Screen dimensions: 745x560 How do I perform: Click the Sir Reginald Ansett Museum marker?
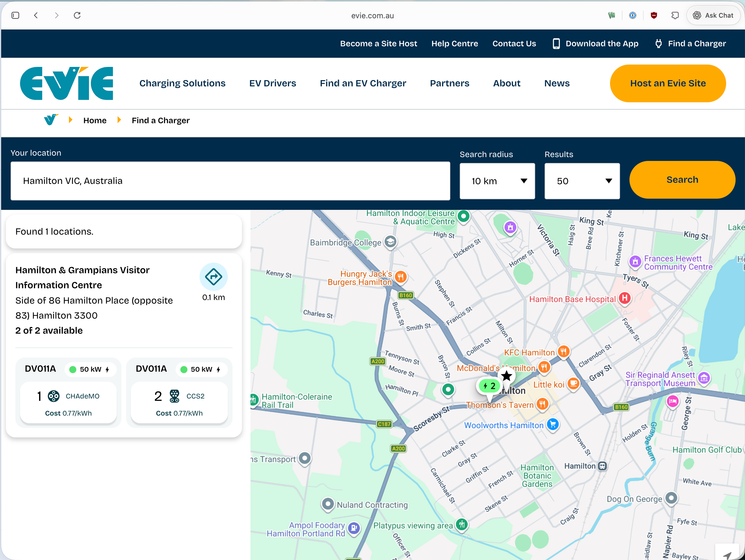pyautogui.click(x=704, y=378)
